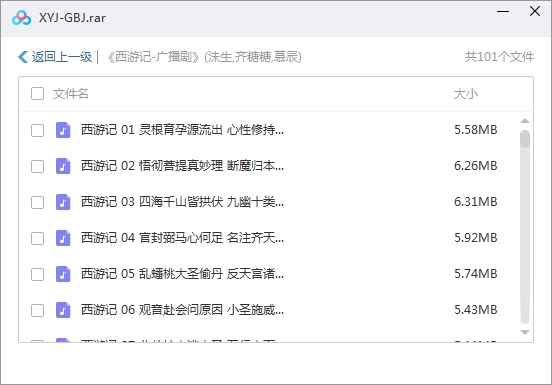Click the back chevron icon beside 返回上一级
Viewport: 552px width, 385px height.
tap(23, 57)
